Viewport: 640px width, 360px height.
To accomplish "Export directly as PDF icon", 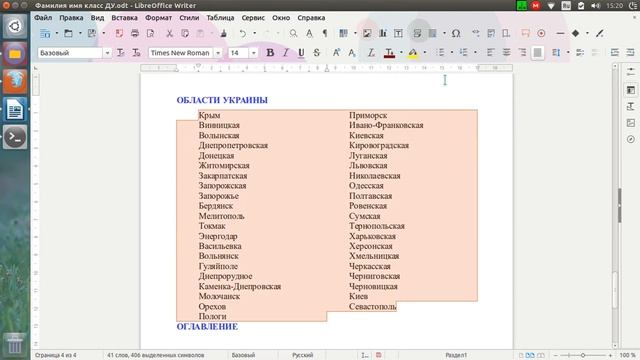I will tap(119, 33).
